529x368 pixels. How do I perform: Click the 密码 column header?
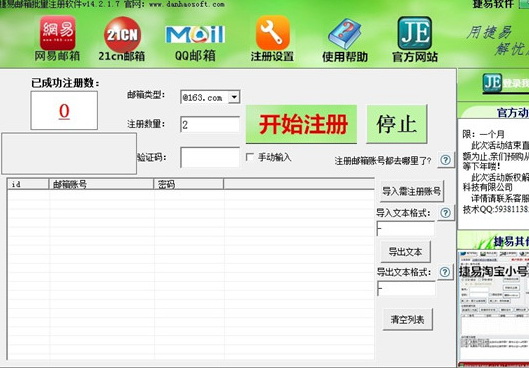tap(189, 184)
